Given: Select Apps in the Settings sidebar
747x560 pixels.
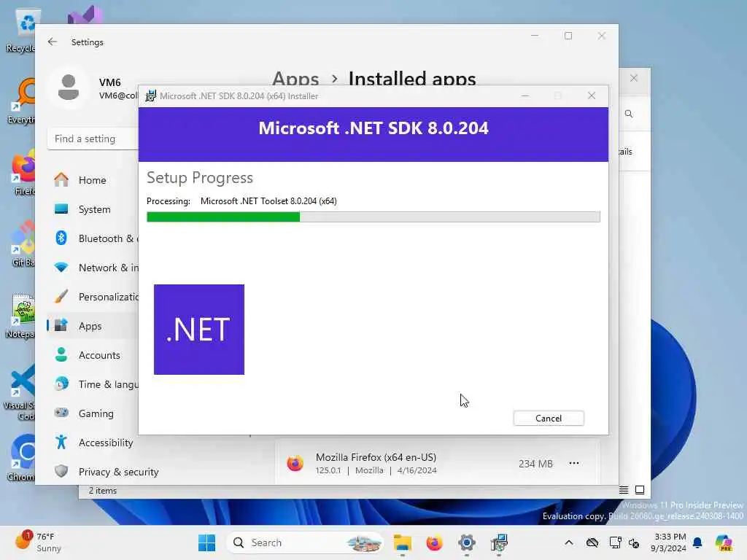Looking at the screenshot, I should [93, 326].
